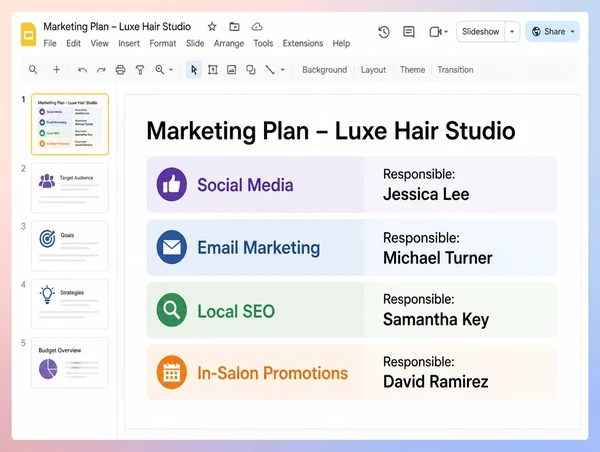
Task: Insert a shape from toolbar
Action: coord(251,70)
